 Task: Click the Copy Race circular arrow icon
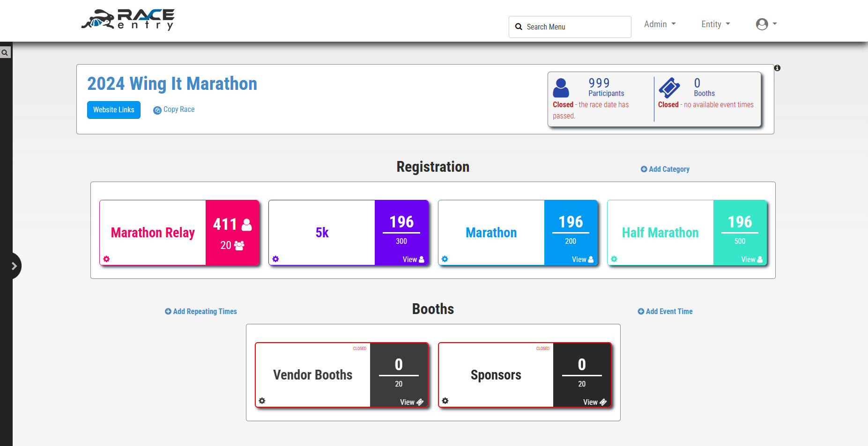tap(157, 110)
